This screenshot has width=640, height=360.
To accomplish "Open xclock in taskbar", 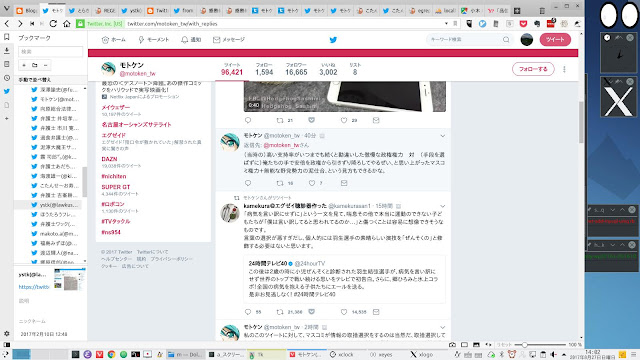I will tap(341, 354).
